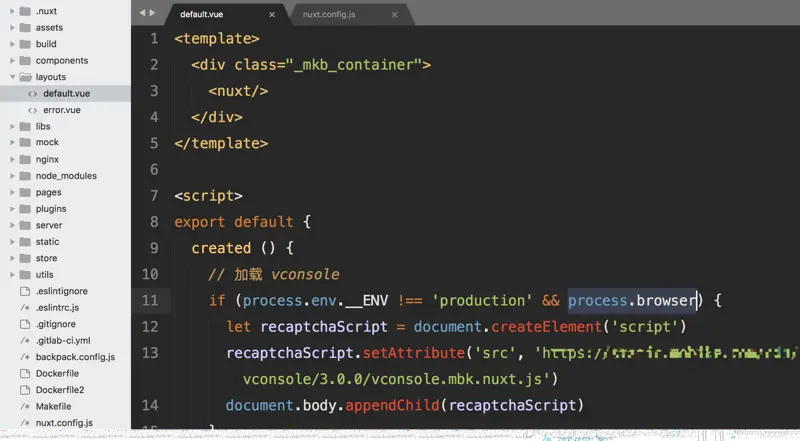Click the .gitignore file icon
The image size is (800, 441).
click(25, 324)
